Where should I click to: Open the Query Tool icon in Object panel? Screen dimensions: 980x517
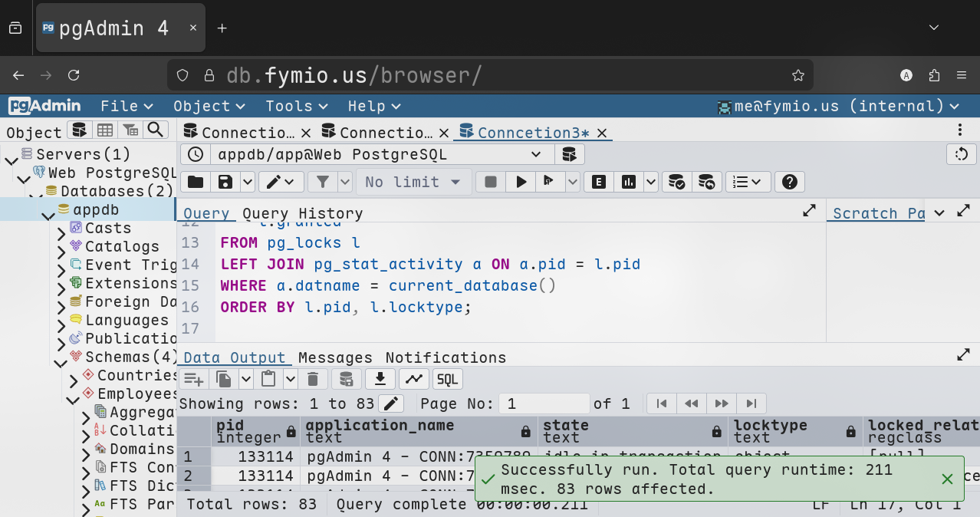point(79,130)
